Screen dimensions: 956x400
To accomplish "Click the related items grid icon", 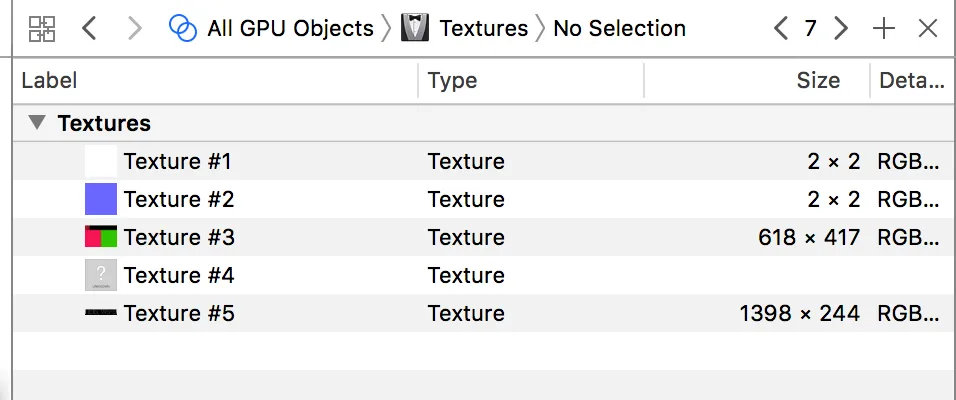I will pyautogui.click(x=42, y=28).
